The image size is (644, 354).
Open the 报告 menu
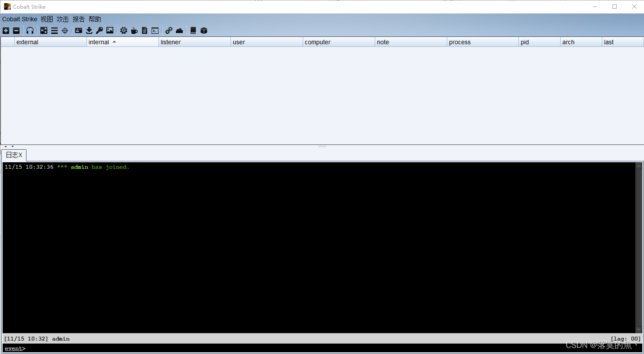coord(79,19)
